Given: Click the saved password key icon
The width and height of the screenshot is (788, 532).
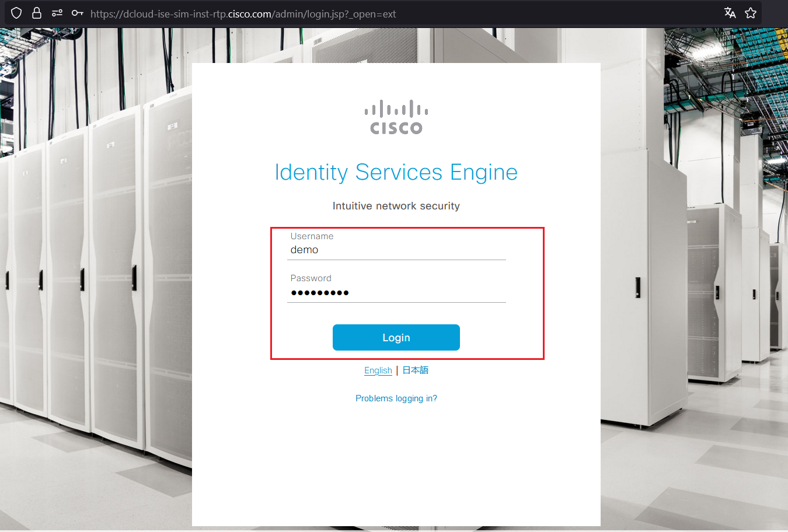Looking at the screenshot, I should [78, 12].
